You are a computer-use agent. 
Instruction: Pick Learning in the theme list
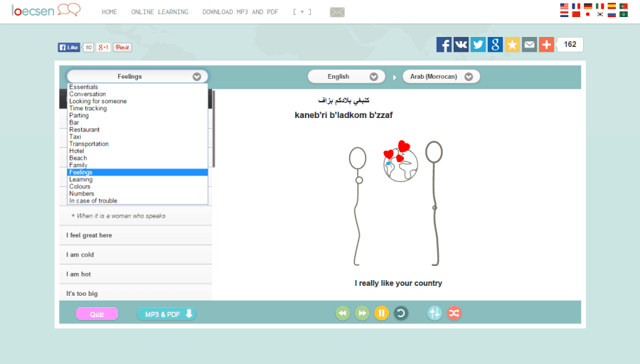coord(137,180)
